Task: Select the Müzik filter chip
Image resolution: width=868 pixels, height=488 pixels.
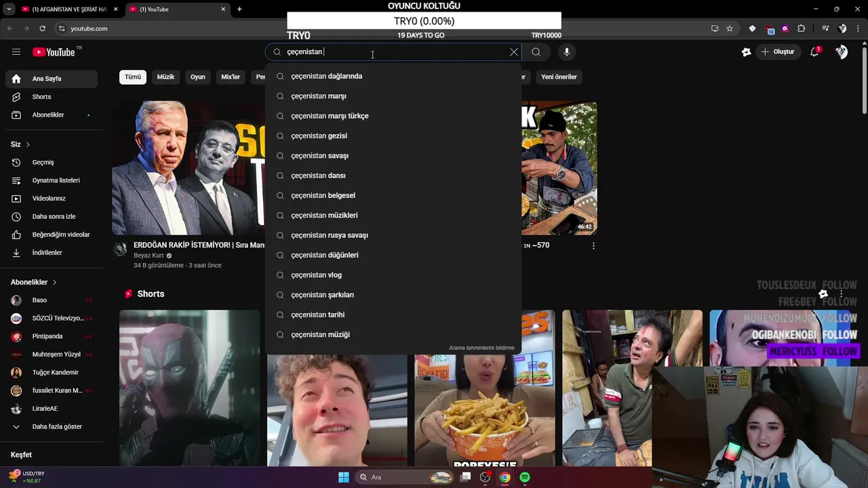Action: coord(165,77)
